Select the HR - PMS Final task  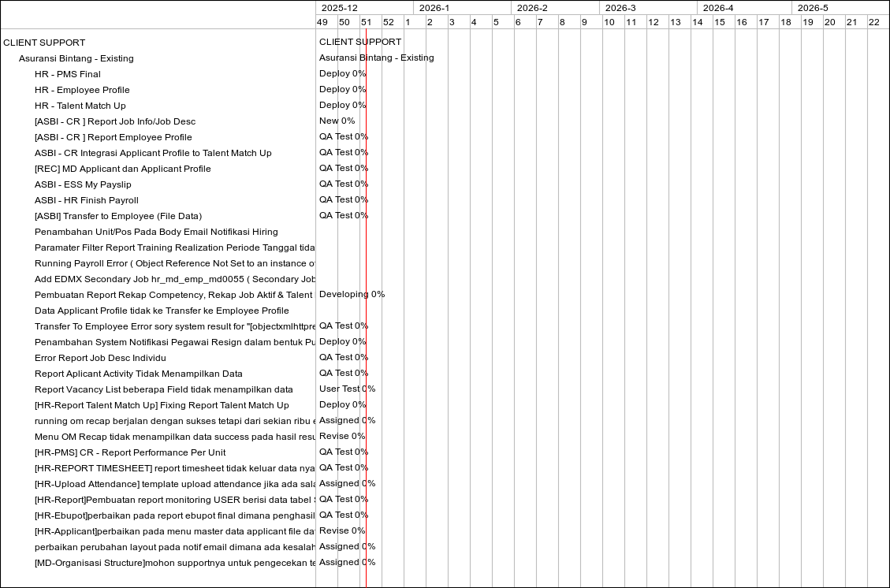click(x=67, y=74)
